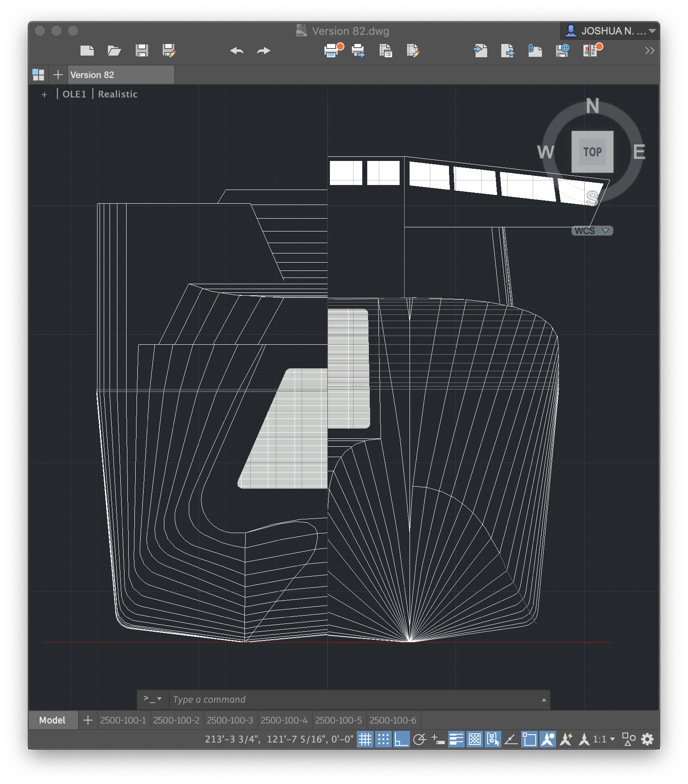Click the shapes icon beside the settings gear
688x784 pixels.
coord(629,739)
